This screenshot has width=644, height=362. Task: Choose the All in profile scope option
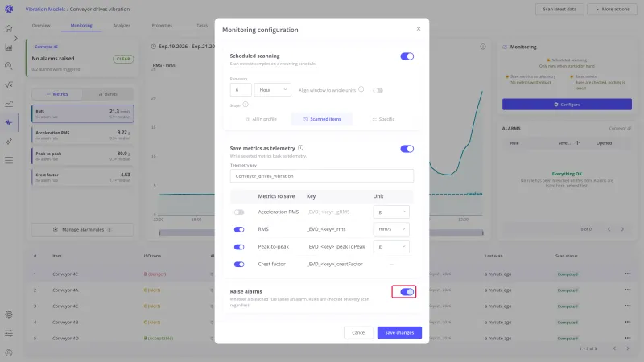click(261, 119)
